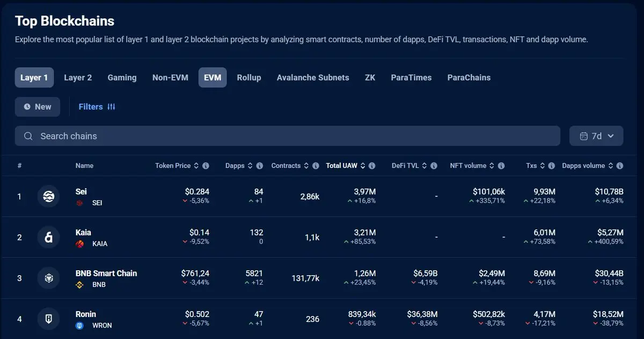Expand the 7d time range chevron
This screenshot has height=339, width=644.
point(611,136)
